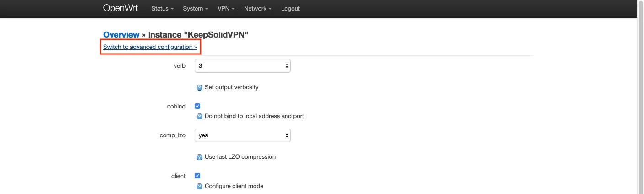Image resolution: width=644 pixels, height=194 pixels.
Task: Expand the VPN dropdown menu
Action: (x=226, y=9)
